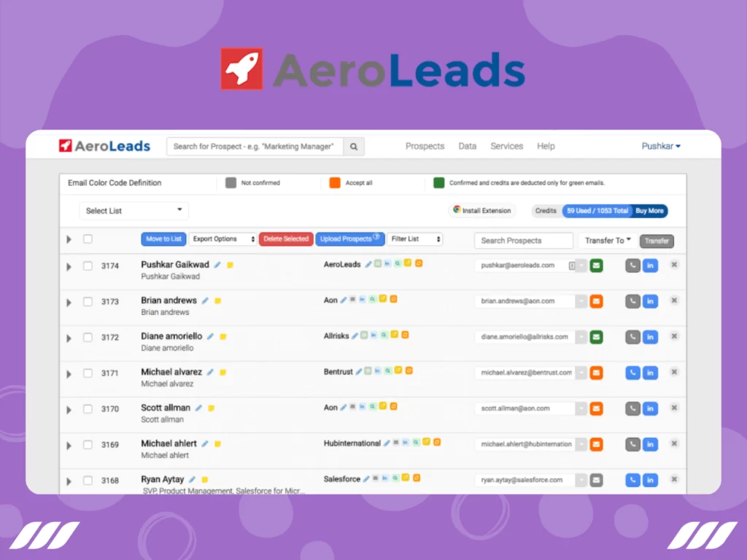This screenshot has width=747, height=560.
Task: Open the Filter List dropdown
Action: click(414, 239)
